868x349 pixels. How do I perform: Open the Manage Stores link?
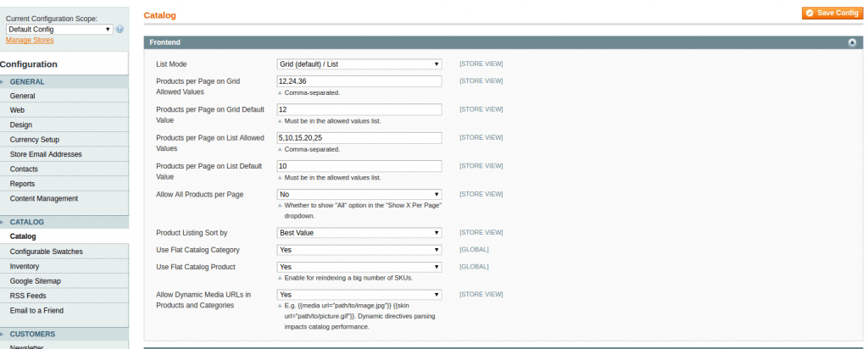click(30, 41)
